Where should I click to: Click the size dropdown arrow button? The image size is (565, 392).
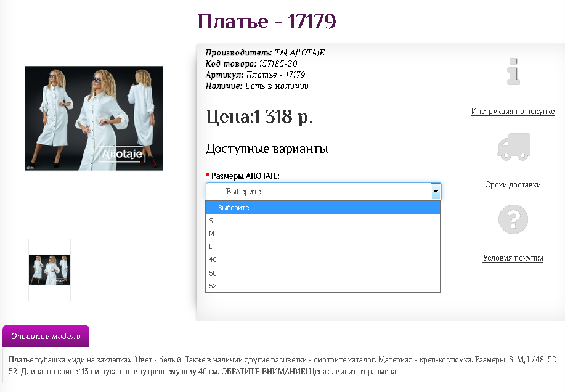pos(436,191)
